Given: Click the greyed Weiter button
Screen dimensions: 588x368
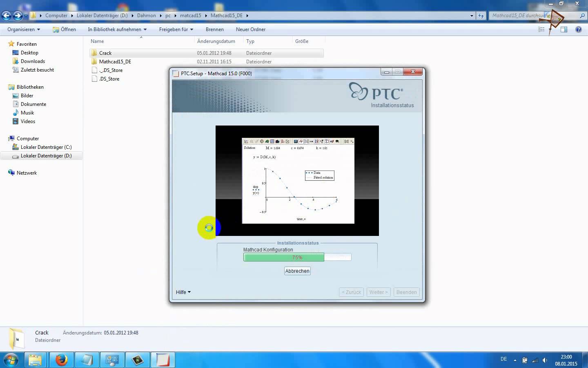Looking at the screenshot, I should click(x=379, y=292).
